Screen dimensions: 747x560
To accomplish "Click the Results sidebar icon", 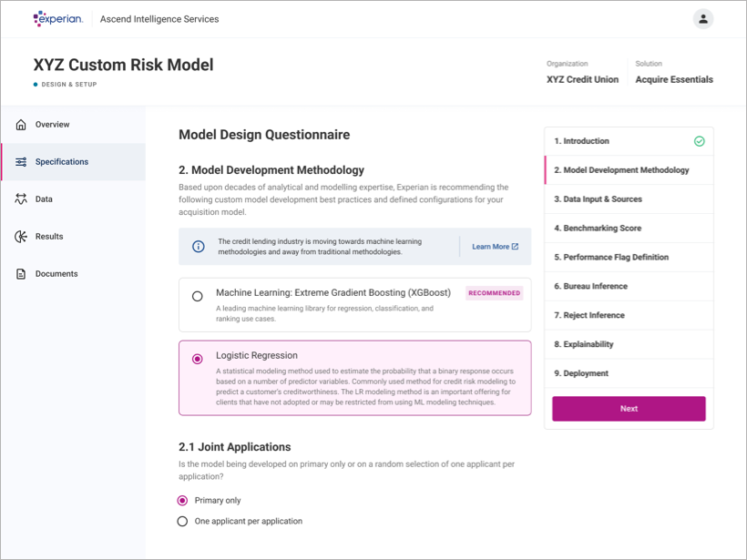I will coord(21,237).
